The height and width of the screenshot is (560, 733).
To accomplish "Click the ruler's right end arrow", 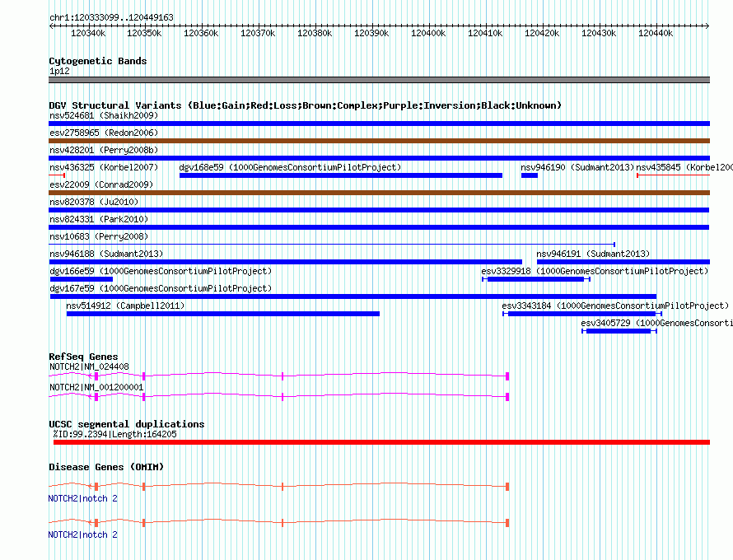I will pyautogui.click(x=707, y=26).
